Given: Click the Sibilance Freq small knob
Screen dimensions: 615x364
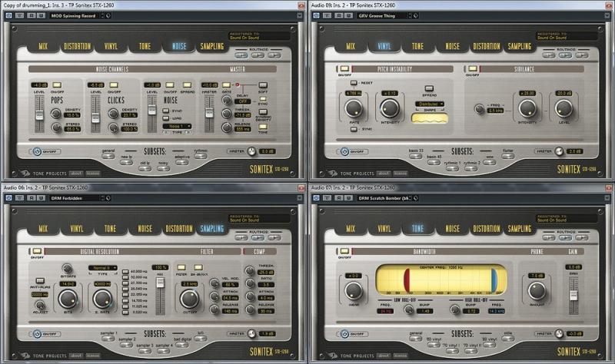Looking at the screenshot, I should pyautogui.click(x=479, y=109).
